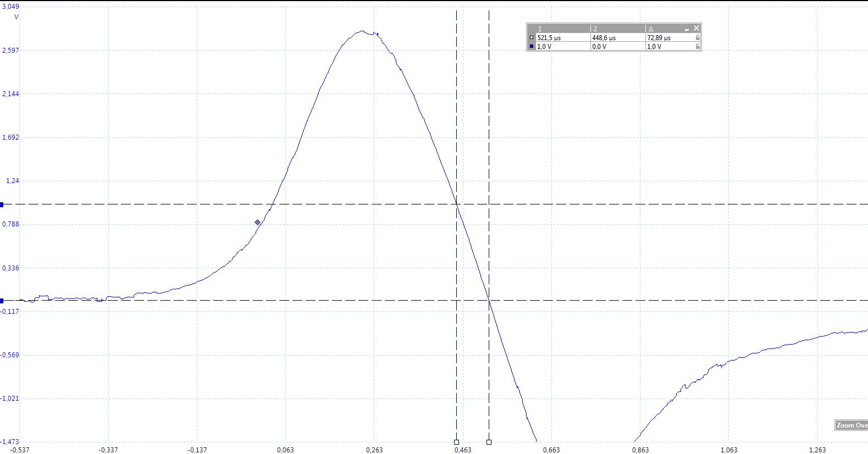
Task: Click the diamond trigger marker on waveform
Action: 257,222
